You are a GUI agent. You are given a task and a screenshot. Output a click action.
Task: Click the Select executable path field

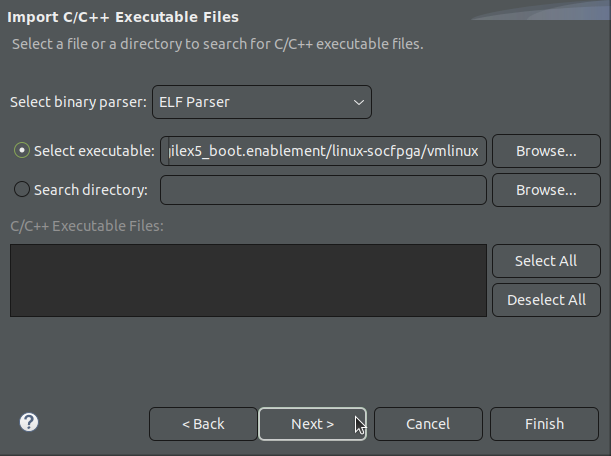pyautogui.click(x=324, y=151)
